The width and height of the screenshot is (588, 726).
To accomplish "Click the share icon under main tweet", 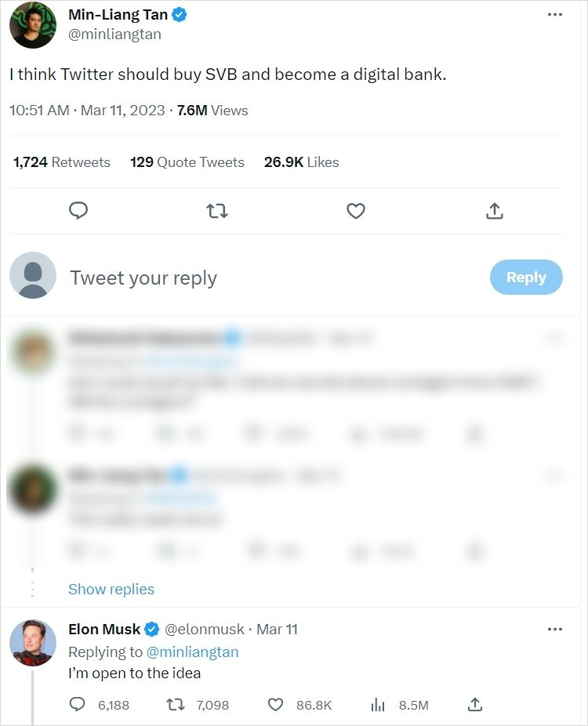I will [x=494, y=211].
